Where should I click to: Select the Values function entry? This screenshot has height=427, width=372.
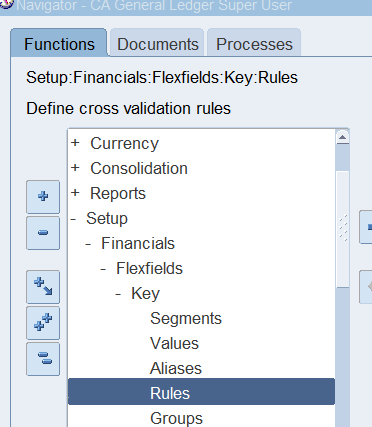point(174,343)
